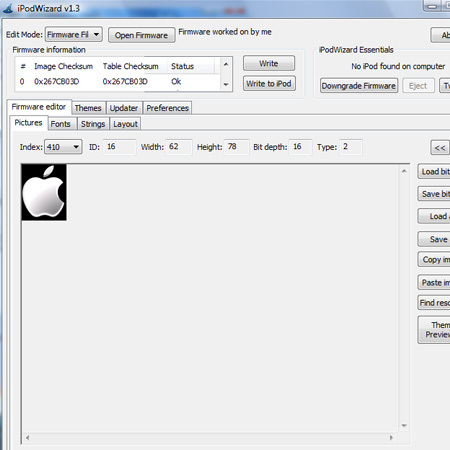Select the Pictures sub-tab
This screenshot has width=450, height=450.
[28, 123]
